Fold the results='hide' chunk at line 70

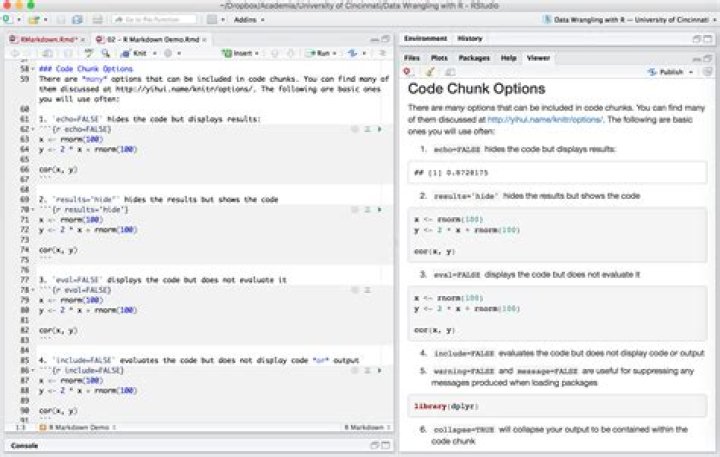[33, 210]
